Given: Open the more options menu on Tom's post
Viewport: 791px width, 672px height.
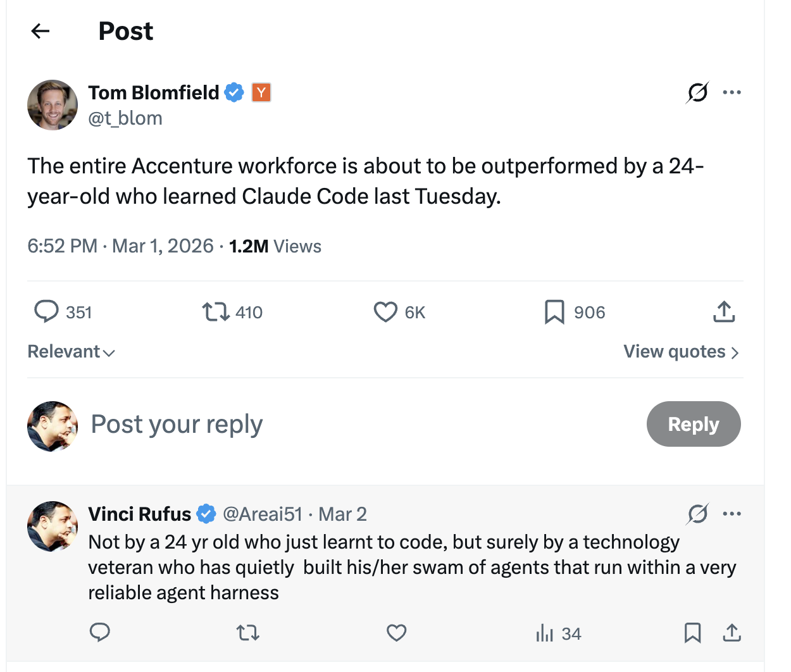Looking at the screenshot, I should coord(732,92).
